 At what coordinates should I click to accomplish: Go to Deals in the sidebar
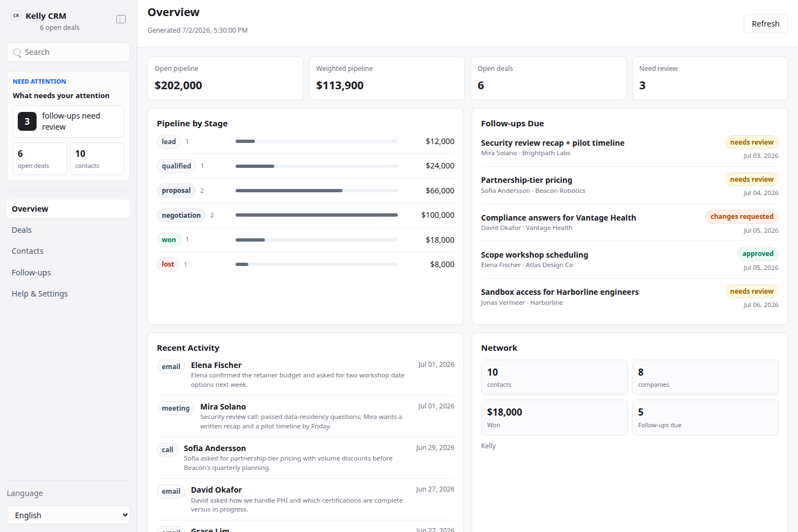pyautogui.click(x=68, y=230)
